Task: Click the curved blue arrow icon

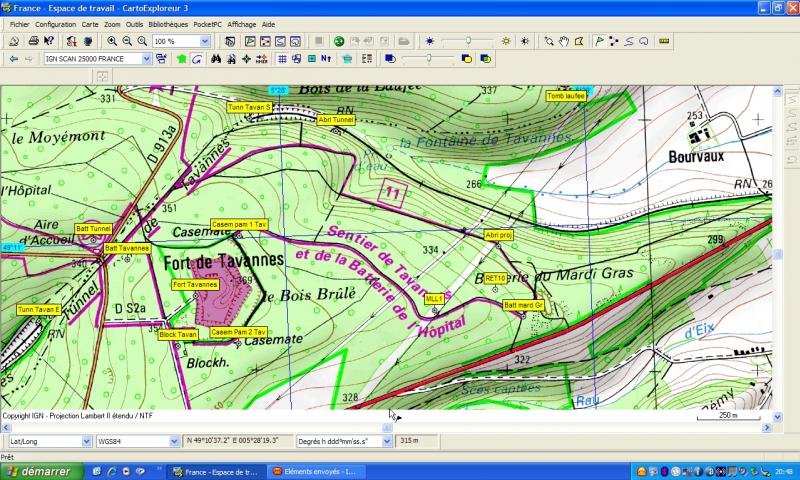Action: (197, 59)
